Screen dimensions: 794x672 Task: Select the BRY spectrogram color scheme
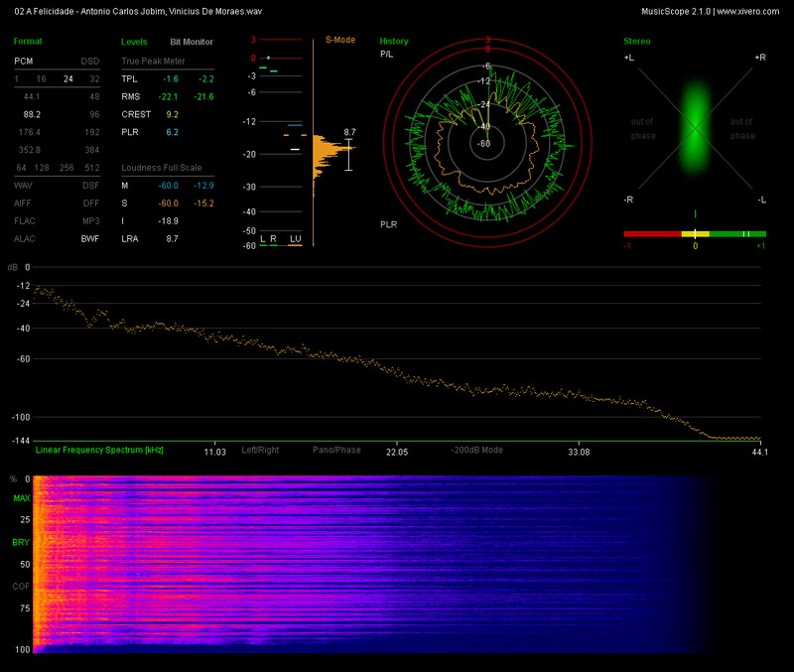click(21, 542)
